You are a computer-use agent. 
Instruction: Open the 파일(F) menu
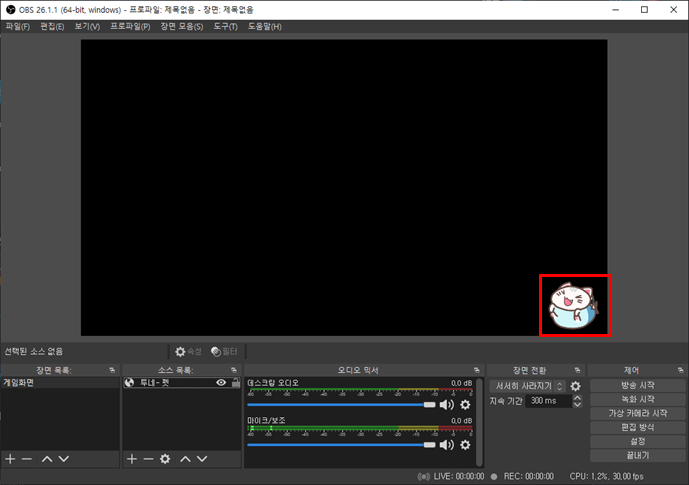click(18, 26)
